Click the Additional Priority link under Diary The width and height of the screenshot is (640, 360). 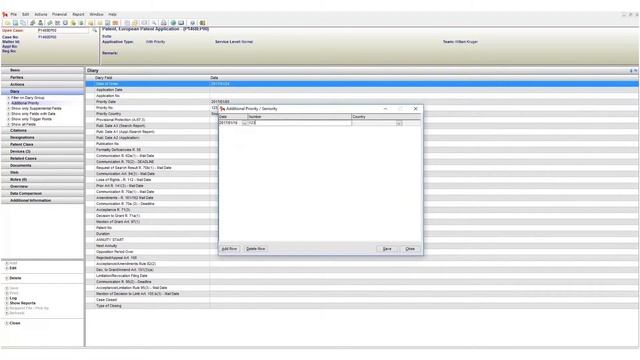pyautogui.click(x=25, y=103)
